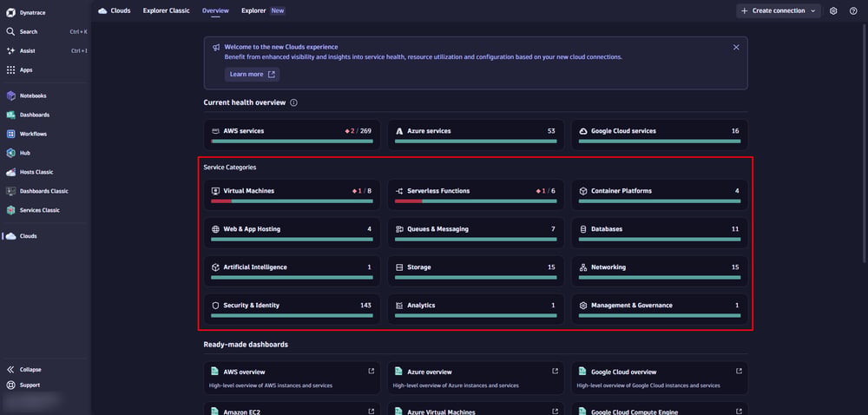Open the Azure services health card

[476, 135]
